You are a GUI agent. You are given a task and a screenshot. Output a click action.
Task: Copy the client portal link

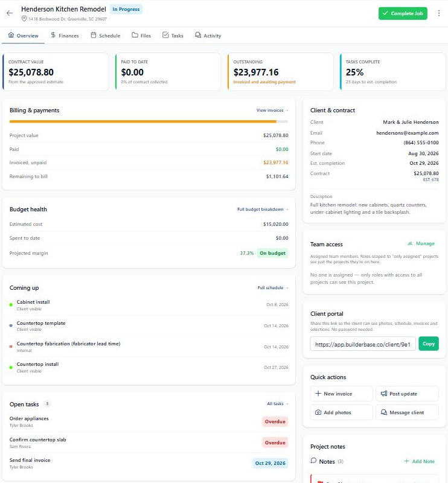[x=429, y=344]
